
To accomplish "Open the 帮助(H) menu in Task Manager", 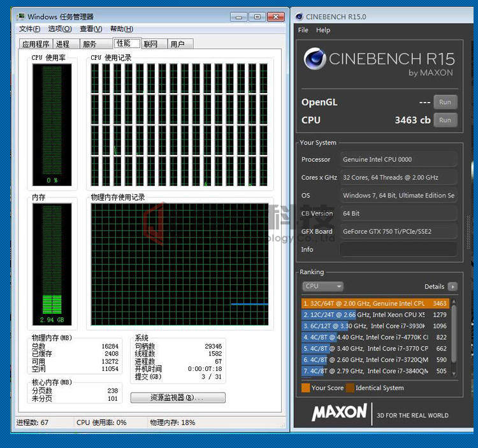I will point(122,29).
